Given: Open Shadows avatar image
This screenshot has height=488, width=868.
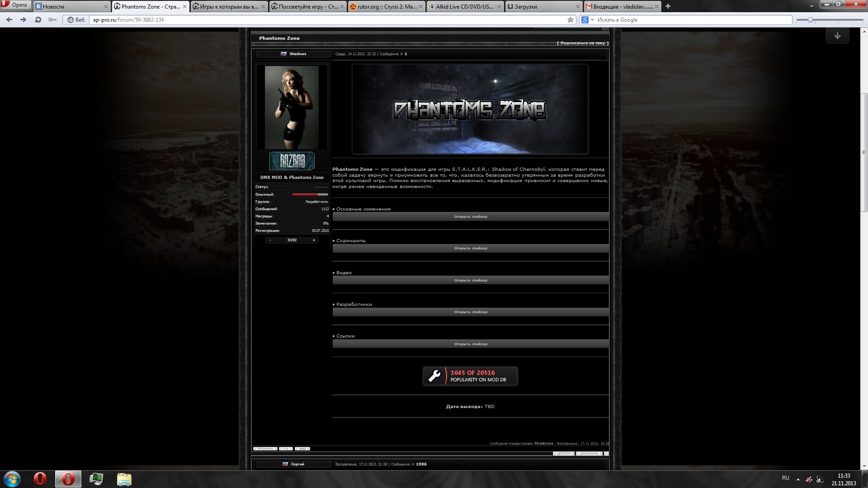Looking at the screenshot, I should tap(292, 108).
